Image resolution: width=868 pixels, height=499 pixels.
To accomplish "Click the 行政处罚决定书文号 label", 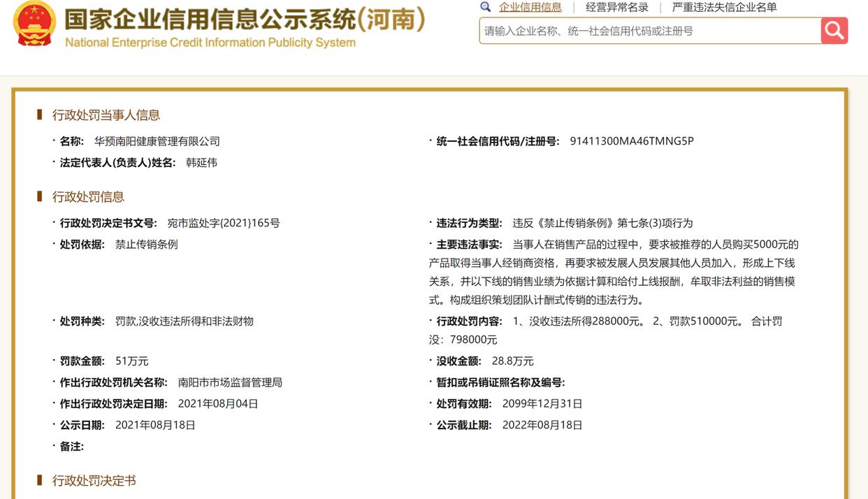I will point(108,224).
